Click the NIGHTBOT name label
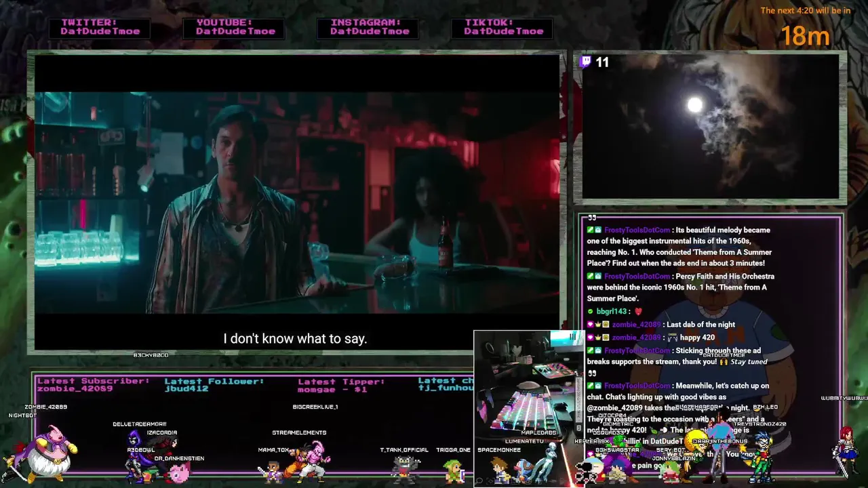 22,415
